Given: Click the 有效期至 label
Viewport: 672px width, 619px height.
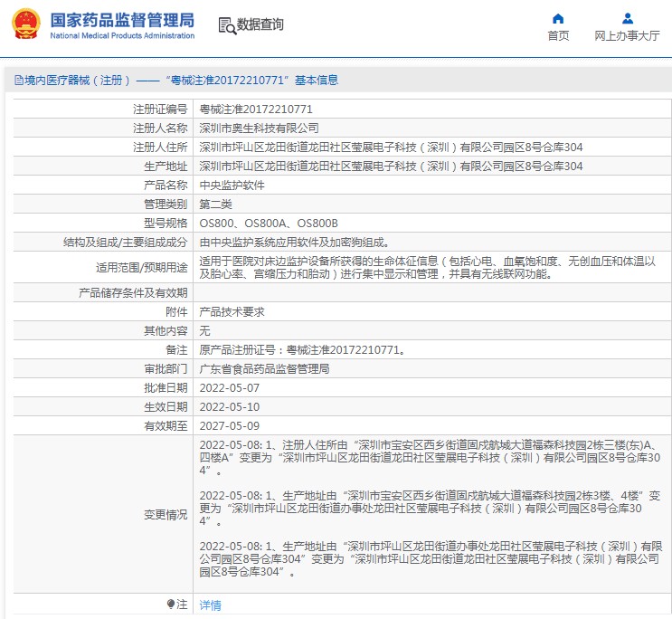Looking at the screenshot, I should click(166, 426).
